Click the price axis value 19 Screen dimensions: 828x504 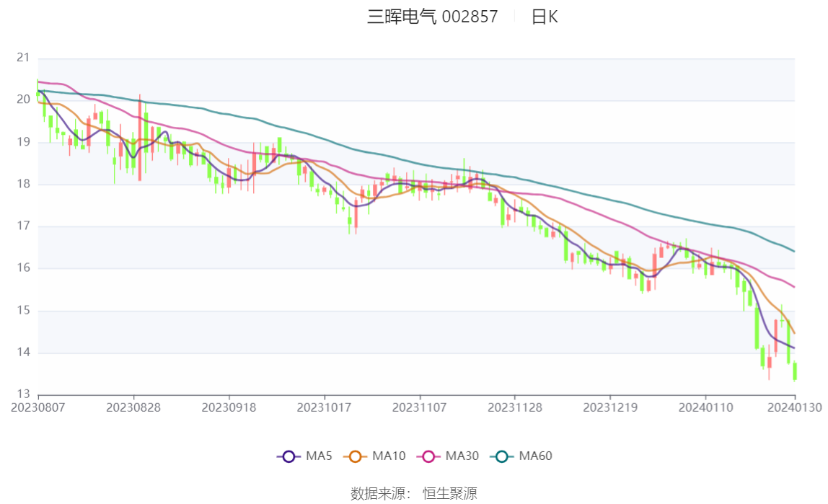pos(23,142)
